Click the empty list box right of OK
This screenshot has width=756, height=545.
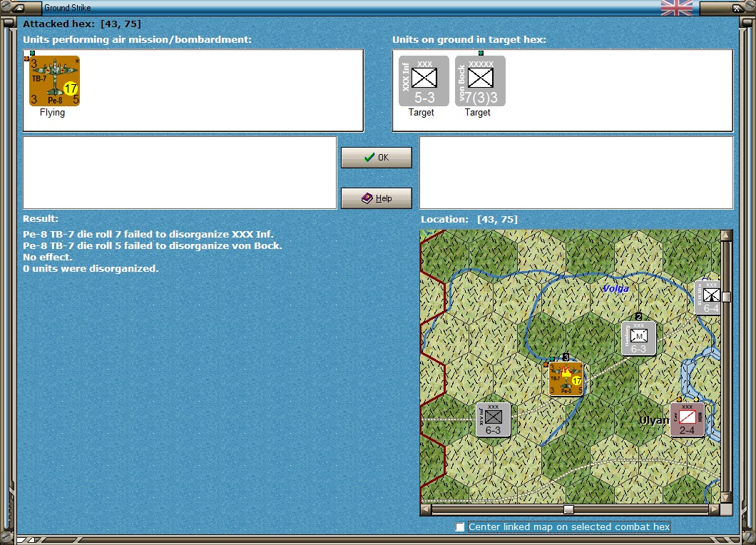pos(576,173)
